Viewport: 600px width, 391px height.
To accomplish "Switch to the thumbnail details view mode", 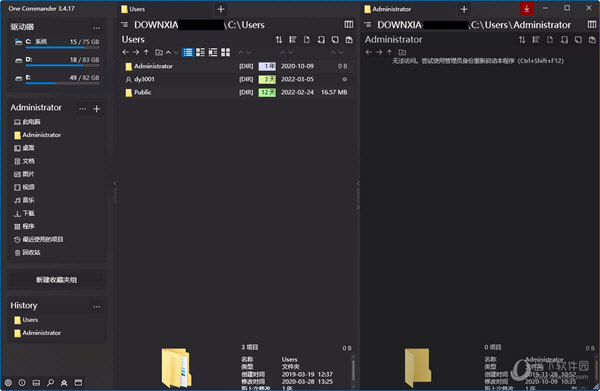I will (213, 52).
